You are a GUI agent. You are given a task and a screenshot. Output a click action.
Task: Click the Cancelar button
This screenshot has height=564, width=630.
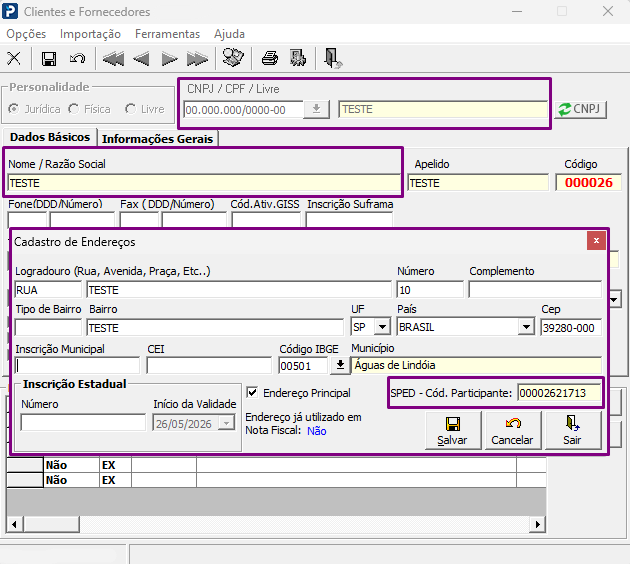click(x=513, y=430)
